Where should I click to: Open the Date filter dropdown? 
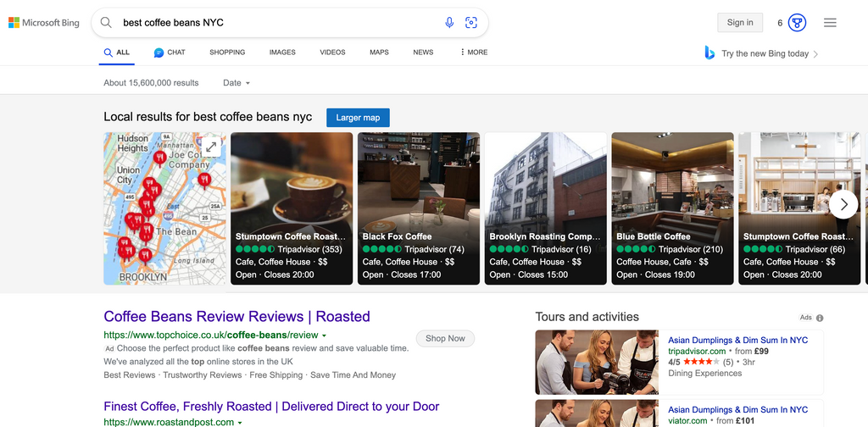pos(236,83)
